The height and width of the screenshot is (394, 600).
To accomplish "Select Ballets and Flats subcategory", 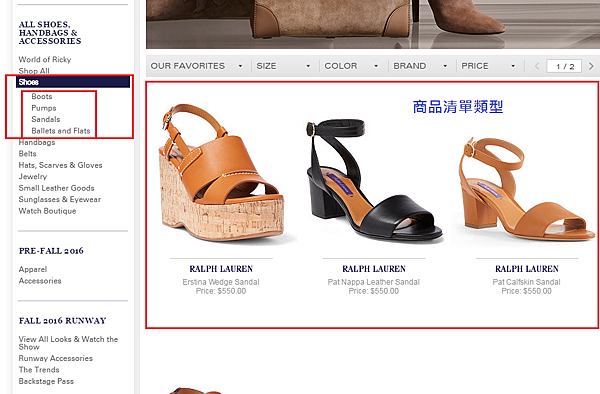I will (60, 131).
